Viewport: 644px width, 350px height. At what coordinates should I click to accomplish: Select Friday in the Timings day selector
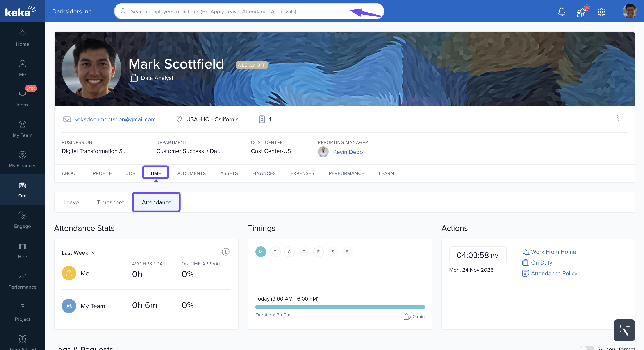[x=318, y=252]
